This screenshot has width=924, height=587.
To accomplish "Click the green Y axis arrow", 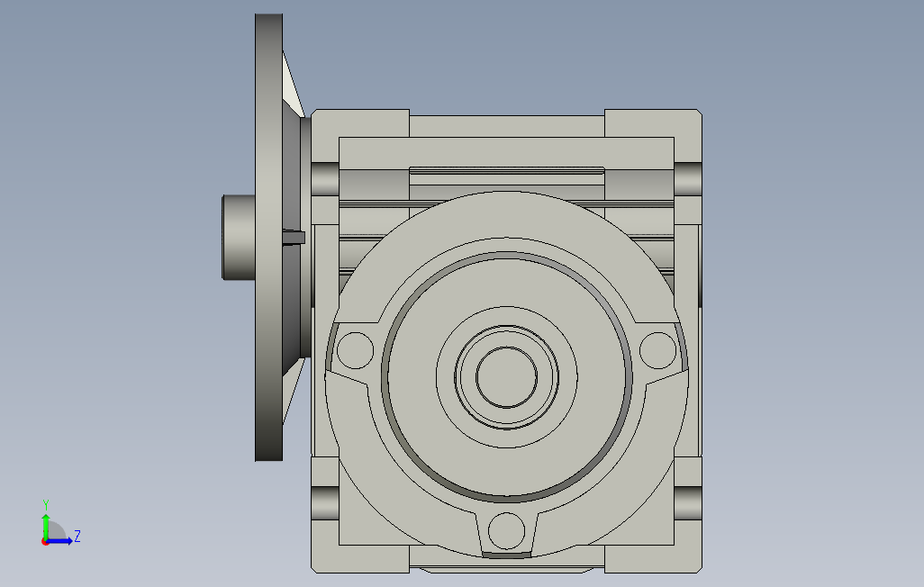I will (x=45, y=526).
